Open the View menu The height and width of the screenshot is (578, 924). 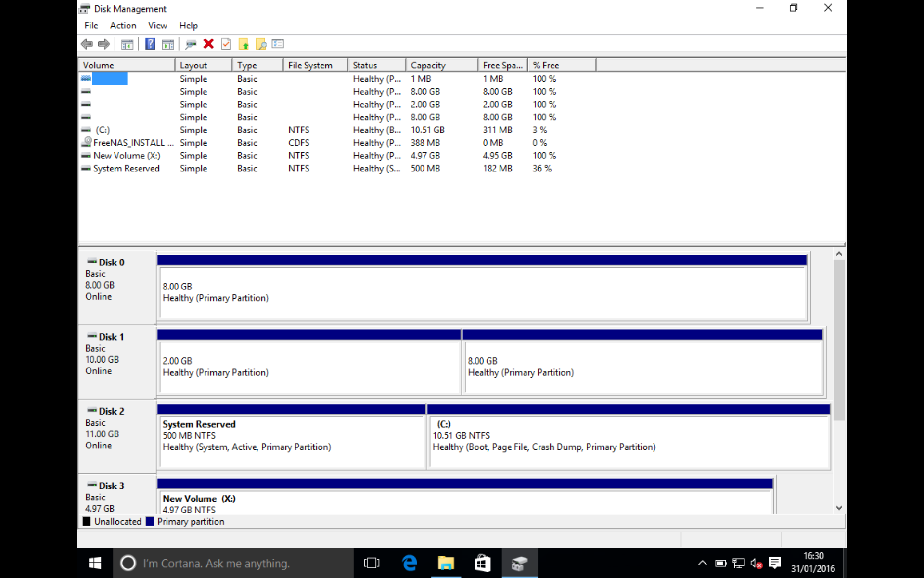pyautogui.click(x=157, y=26)
